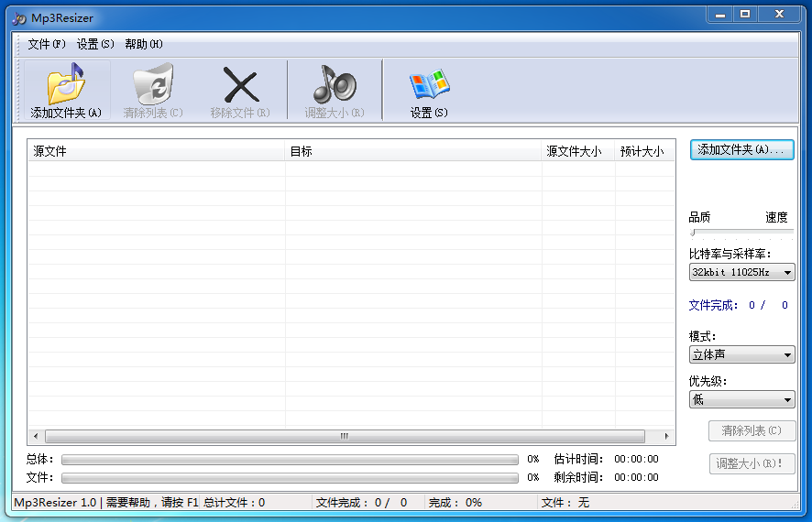Screen dimensions: 812x522
Task: Expand the 优先级 低 dropdown
Action: (x=741, y=399)
